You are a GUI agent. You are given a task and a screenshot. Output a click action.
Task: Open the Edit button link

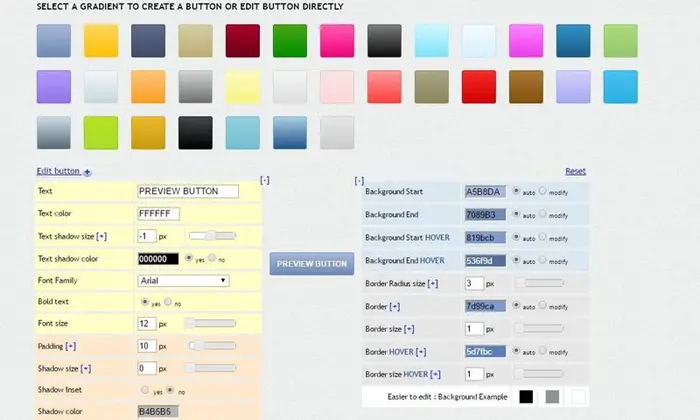pyautogui.click(x=58, y=171)
